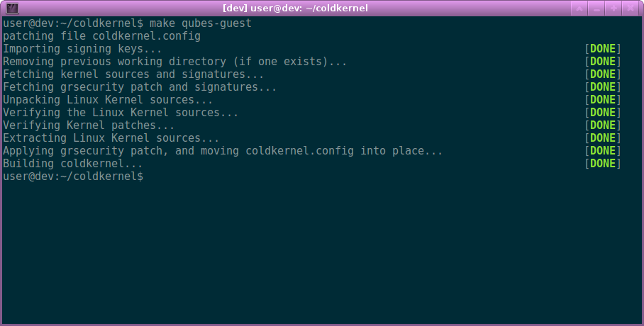Click DONE next to Verifying the Linux Kernel sources
This screenshot has height=326, width=644.
(x=603, y=113)
